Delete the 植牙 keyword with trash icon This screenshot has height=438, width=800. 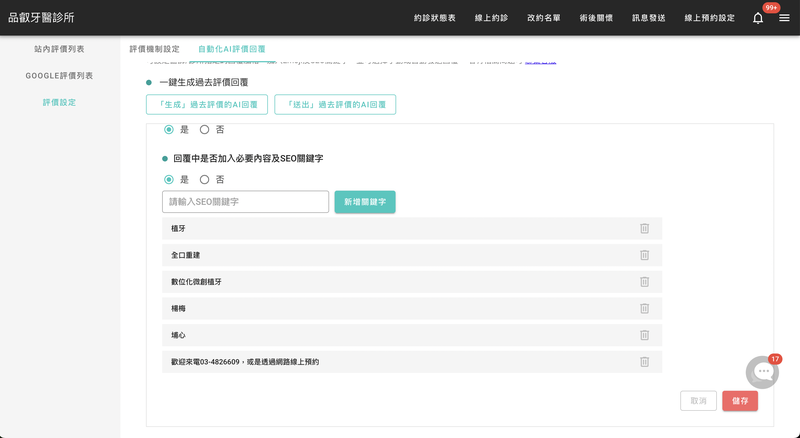point(644,229)
